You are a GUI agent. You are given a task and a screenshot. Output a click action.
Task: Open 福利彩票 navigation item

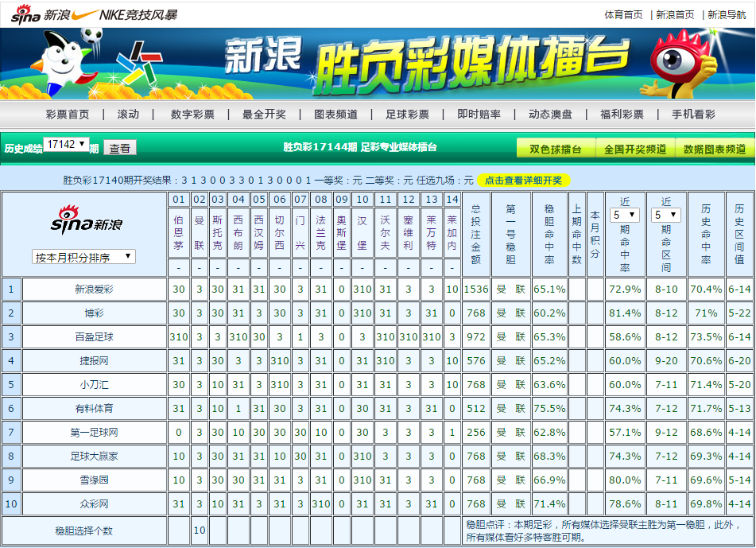pos(622,115)
